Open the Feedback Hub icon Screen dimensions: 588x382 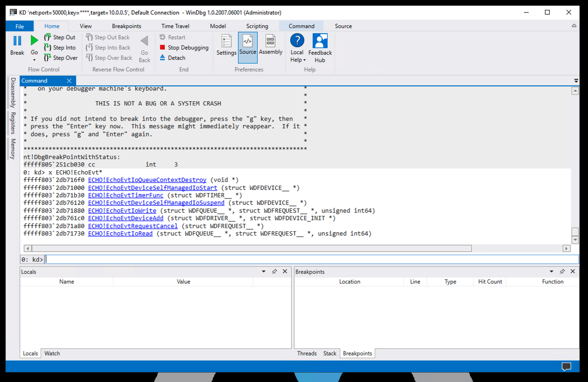[x=320, y=42]
